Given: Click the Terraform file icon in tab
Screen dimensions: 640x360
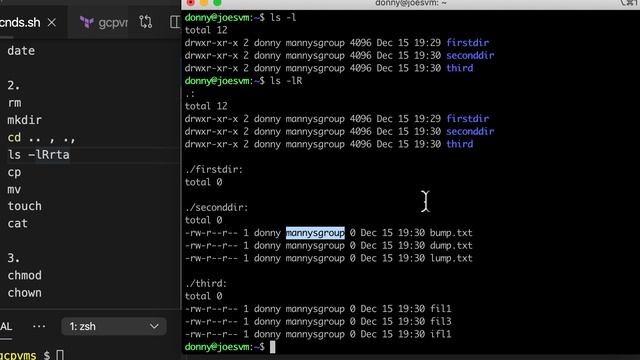Looking at the screenshot, I should pos(87,22).
